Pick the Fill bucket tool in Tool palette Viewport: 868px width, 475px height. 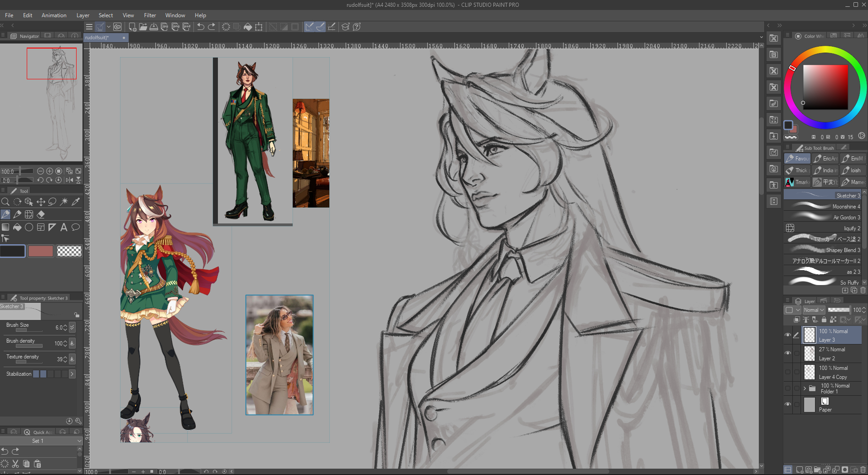(x=17, y=228)
